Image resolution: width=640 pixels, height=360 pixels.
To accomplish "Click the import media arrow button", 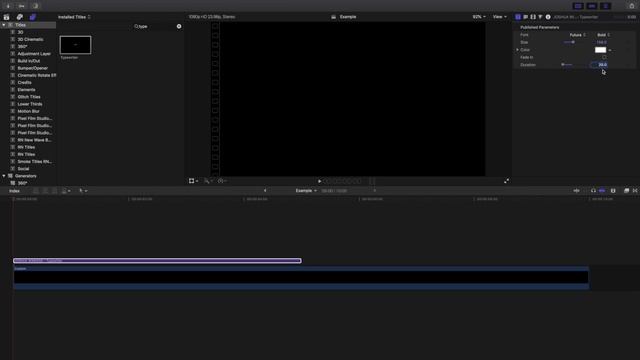I will point(8,6).
